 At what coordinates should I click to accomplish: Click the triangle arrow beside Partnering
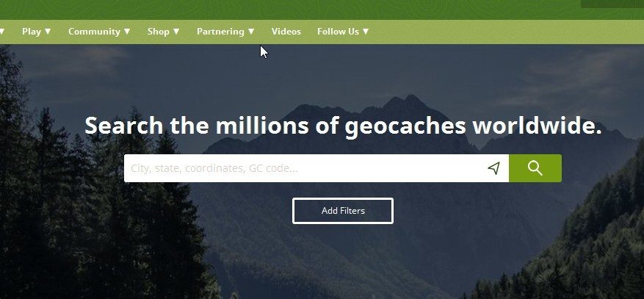point(251,31)
